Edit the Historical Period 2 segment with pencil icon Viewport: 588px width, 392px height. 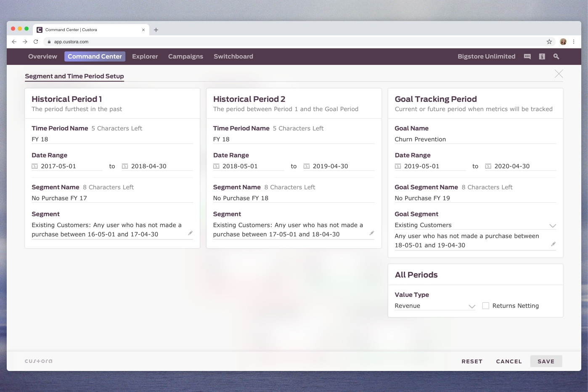click(372, 233)
